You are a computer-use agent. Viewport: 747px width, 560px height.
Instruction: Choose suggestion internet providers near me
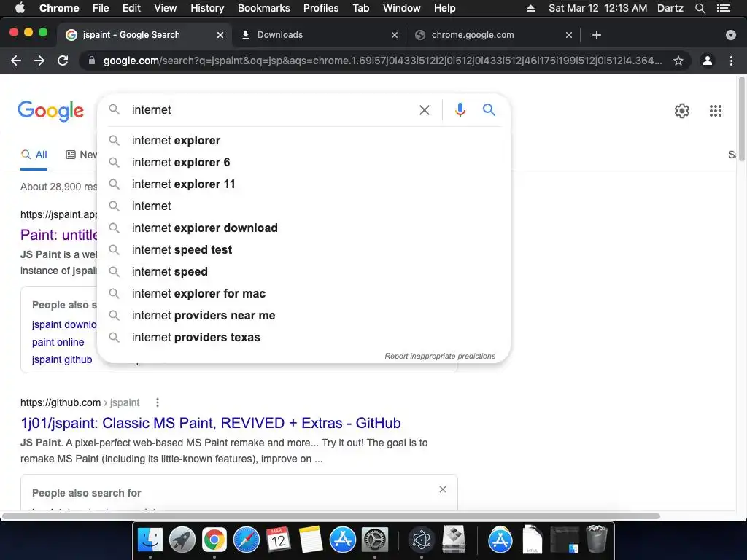click(304, 316)
